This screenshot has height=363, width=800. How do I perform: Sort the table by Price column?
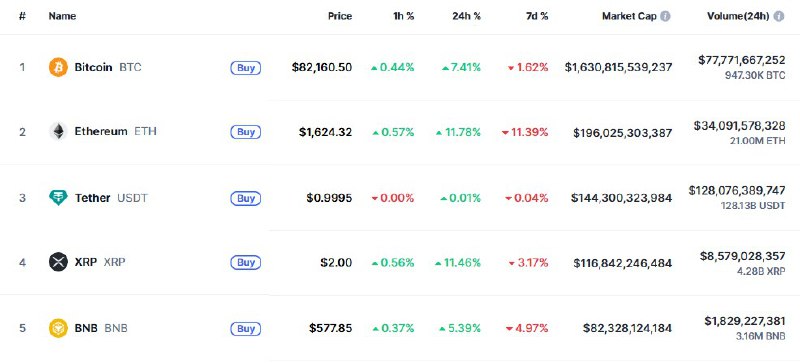[340, 16]
